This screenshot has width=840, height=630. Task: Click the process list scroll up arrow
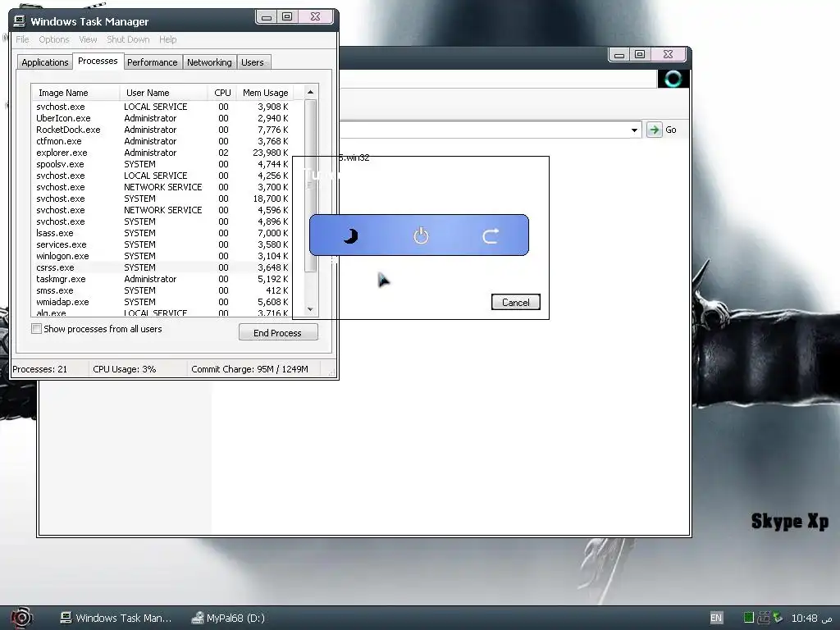click(311, 92)
